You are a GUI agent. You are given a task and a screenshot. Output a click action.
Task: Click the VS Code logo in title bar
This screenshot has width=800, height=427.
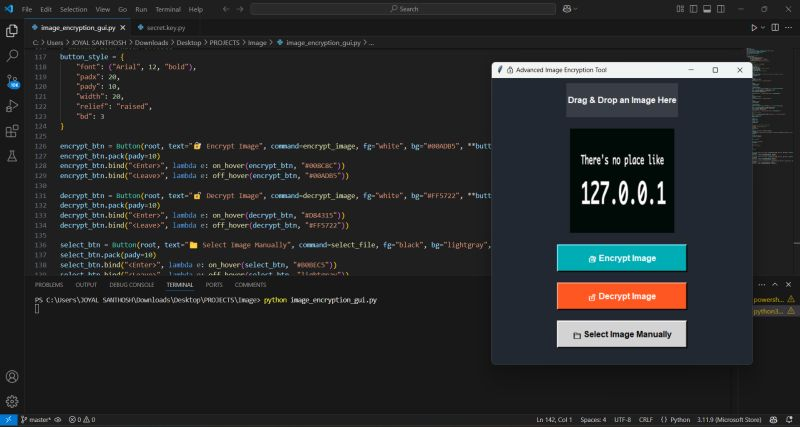coord(8,9)
